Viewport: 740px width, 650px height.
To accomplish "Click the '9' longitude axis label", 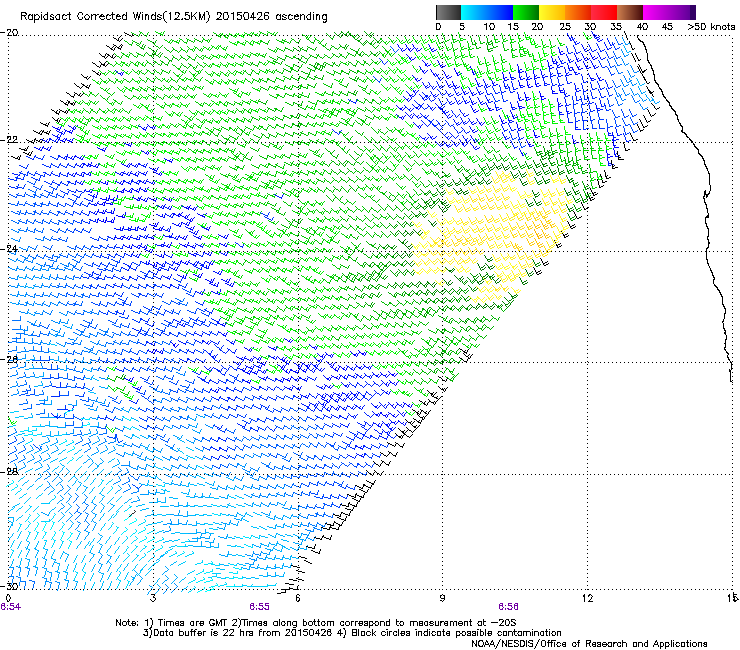I will (x=442, y=598).
